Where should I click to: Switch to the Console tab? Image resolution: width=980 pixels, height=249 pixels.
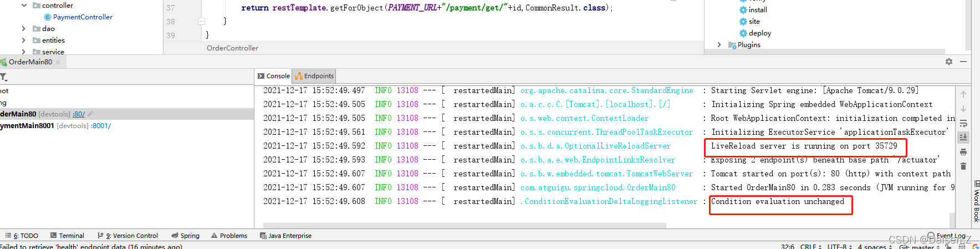pyautogui.click(x=274, y=76)
